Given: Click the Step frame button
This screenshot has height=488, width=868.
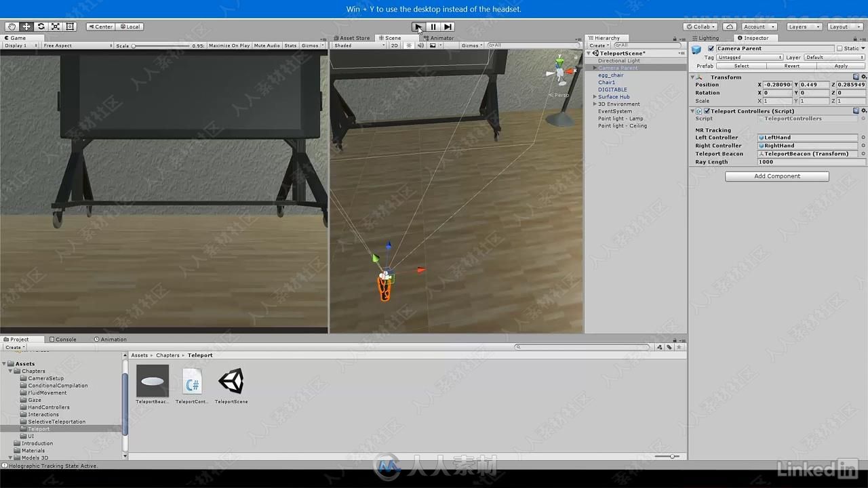Looking at the screenshot, I should click(448, 26).
